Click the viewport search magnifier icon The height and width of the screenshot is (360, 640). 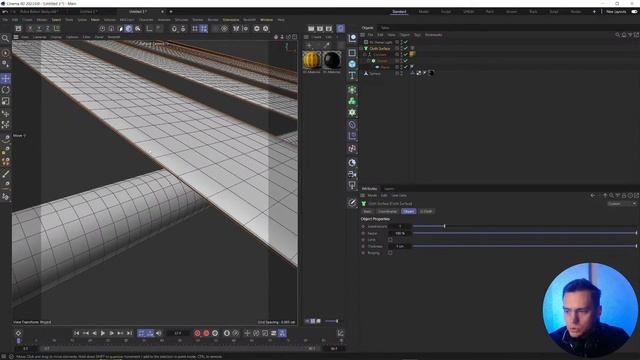[5, 38]
